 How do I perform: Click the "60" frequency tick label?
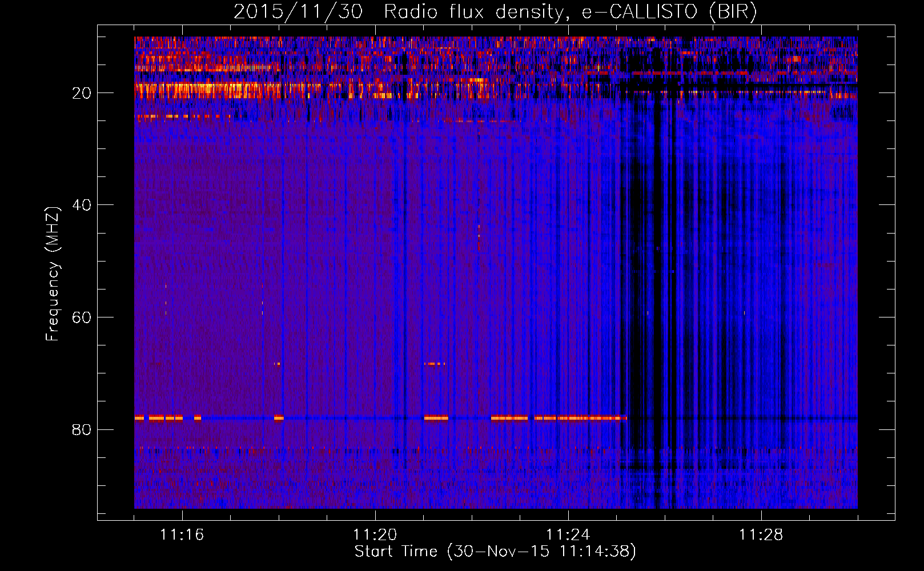(82, 317)
